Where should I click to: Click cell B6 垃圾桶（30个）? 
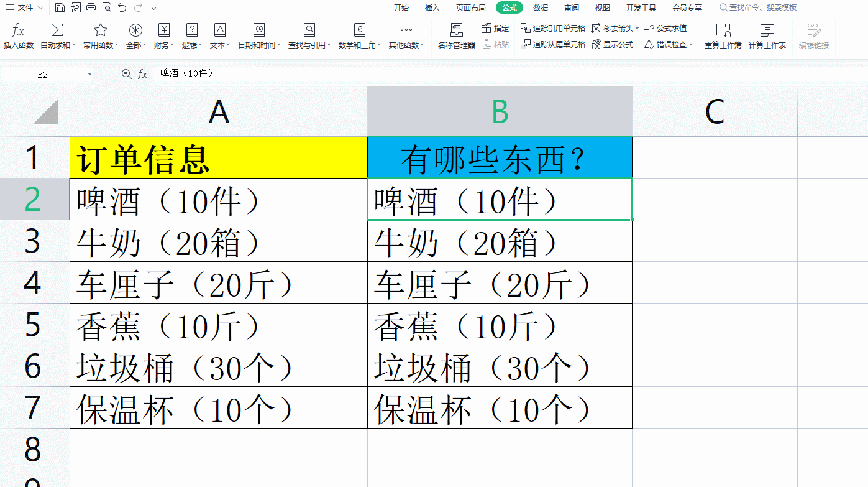tap(500, 366)
